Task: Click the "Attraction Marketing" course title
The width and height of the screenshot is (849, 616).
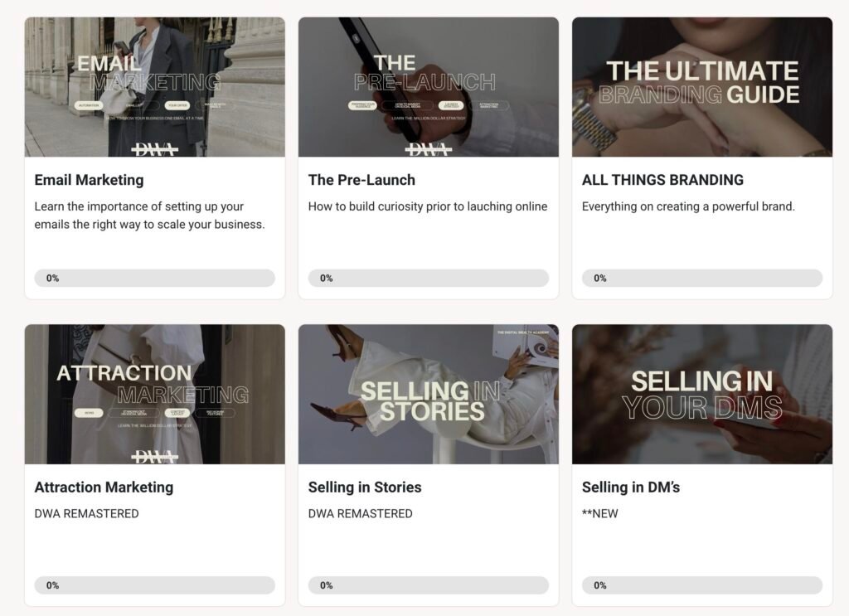Action: [104, 487]
